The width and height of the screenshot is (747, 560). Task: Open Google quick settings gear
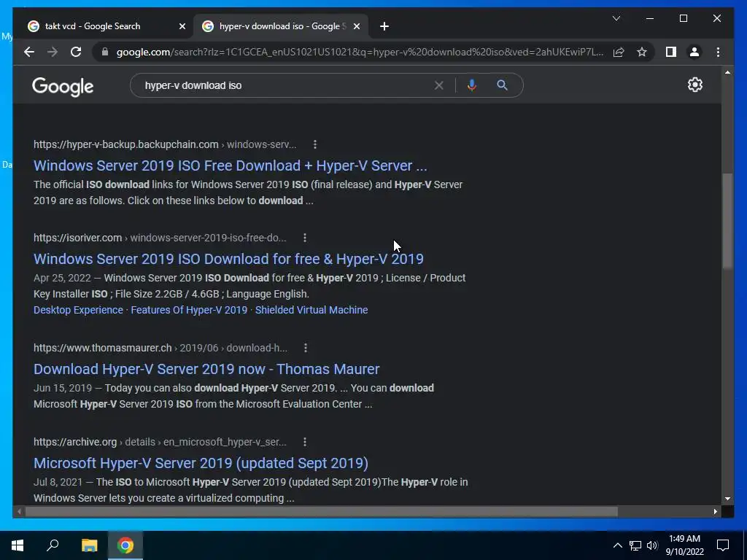[694, 85]
